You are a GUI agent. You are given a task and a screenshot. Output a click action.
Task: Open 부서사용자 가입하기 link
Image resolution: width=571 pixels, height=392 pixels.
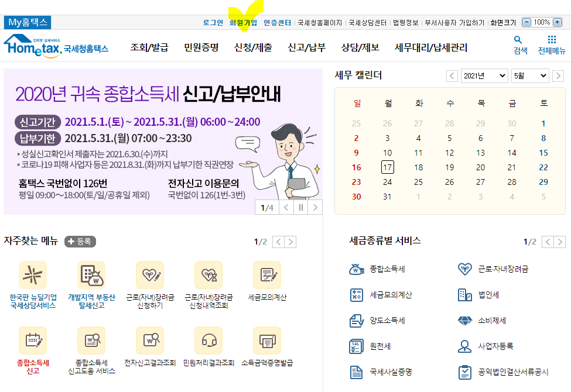pos(454,23)
